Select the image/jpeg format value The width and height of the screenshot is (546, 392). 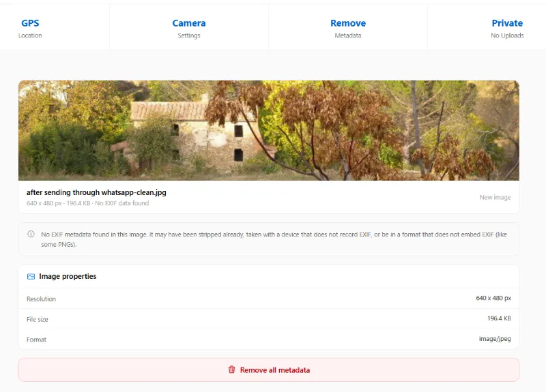495,339
